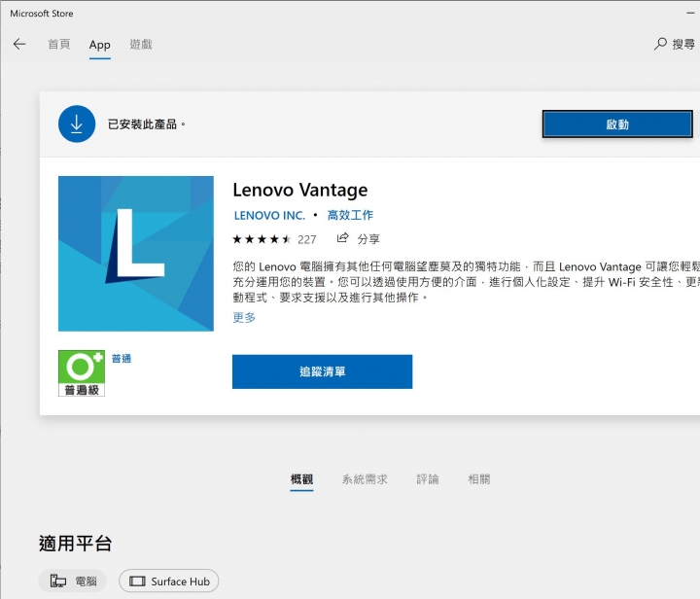The width and height of the screenshot is (700, 599).
Task: Launch the app with 啟動 button
Action: [617, 124]
